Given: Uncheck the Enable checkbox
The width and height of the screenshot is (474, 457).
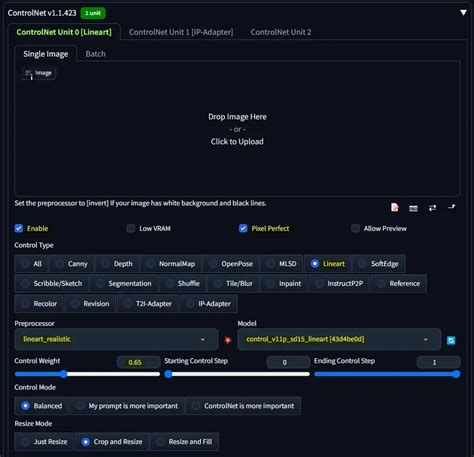Looking at the screenshot, I should click(x=19, y=228).
